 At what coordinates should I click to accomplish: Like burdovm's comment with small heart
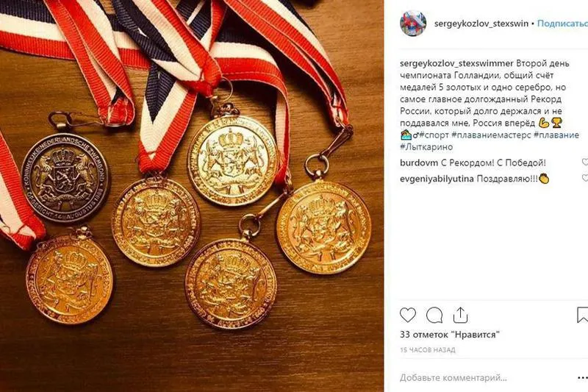(x=584, y=162)
